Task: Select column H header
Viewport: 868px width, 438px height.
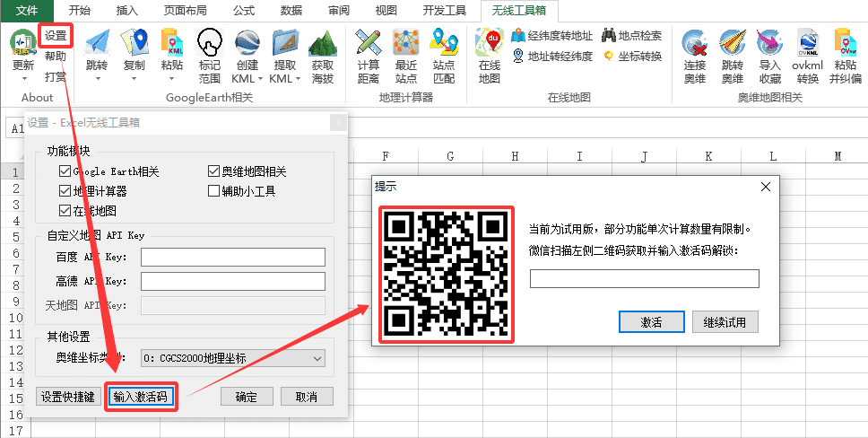Action: pyautogui.click(x=515, y=156)
